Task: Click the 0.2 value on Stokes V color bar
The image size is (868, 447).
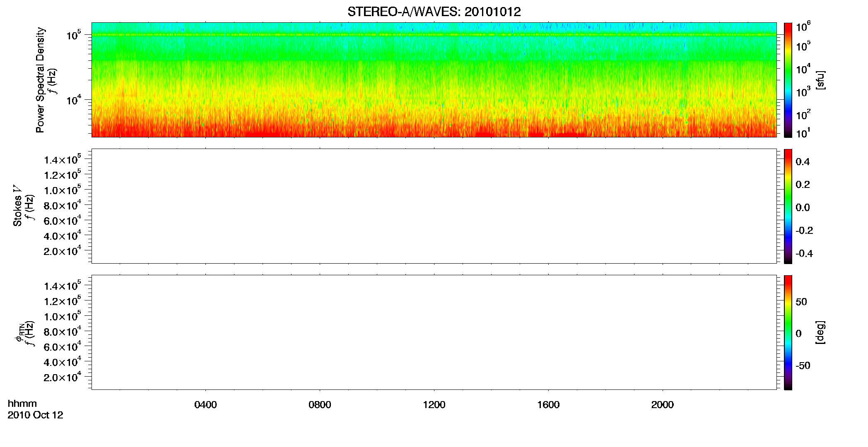Action: click(x=803, y=185)
